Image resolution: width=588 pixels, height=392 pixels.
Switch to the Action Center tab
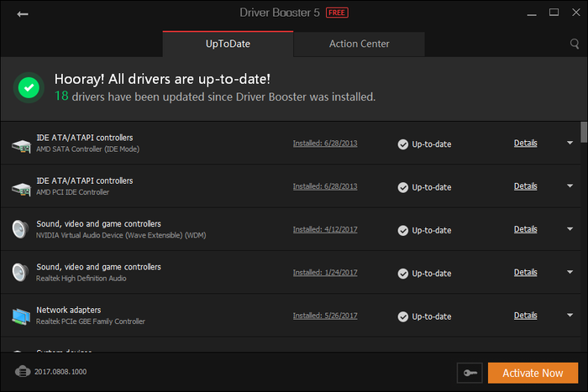tap(359, 44)
